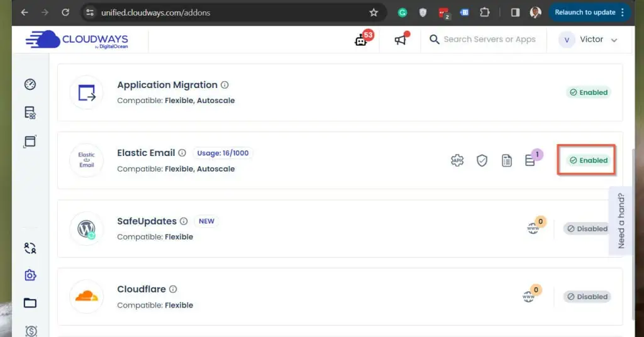Bookmark this page with the star icon

[x=374, y=13]
